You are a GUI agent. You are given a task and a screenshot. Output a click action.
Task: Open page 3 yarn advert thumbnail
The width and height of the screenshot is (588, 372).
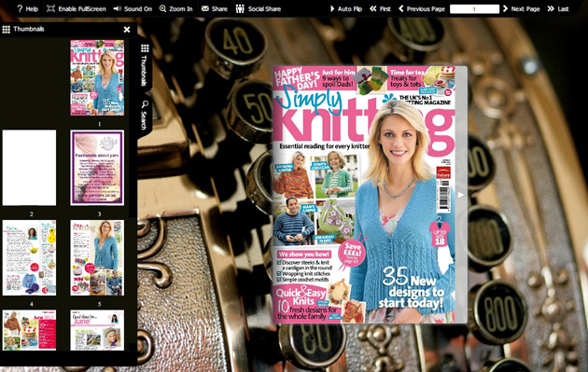coord(97,168)
